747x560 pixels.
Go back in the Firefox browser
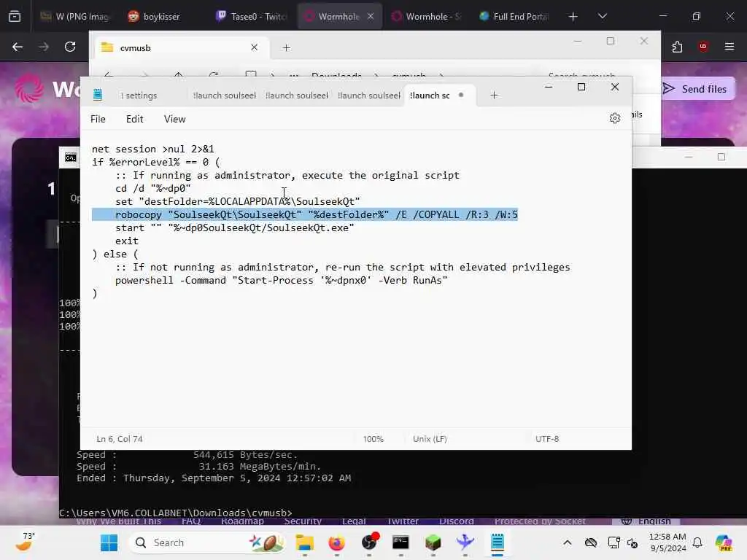[x=18, y=47]
